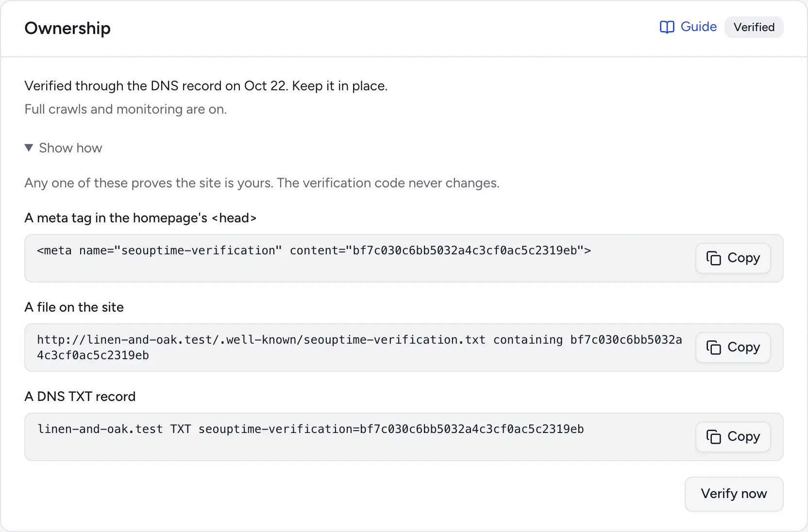Viewport: 808px width, 532px height.
Task: Click "Full crawls and monitoring are on." text
Action: [x=125, y=109]
